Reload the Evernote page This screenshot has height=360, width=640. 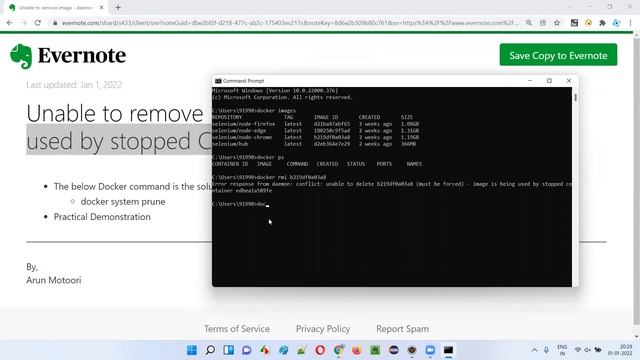38,23
